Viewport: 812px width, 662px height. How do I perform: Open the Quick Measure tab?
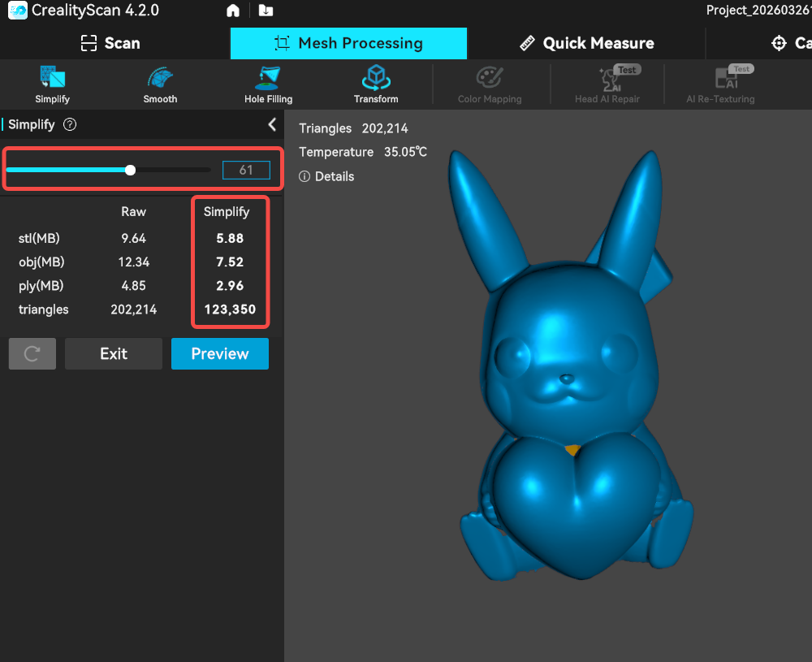586,43
